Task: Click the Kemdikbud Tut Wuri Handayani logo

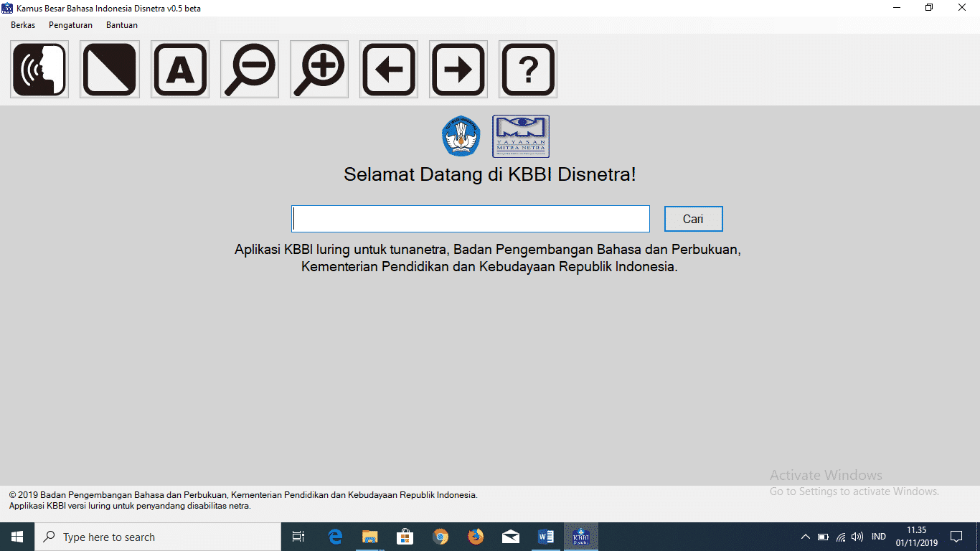Action: click(461, 136)
